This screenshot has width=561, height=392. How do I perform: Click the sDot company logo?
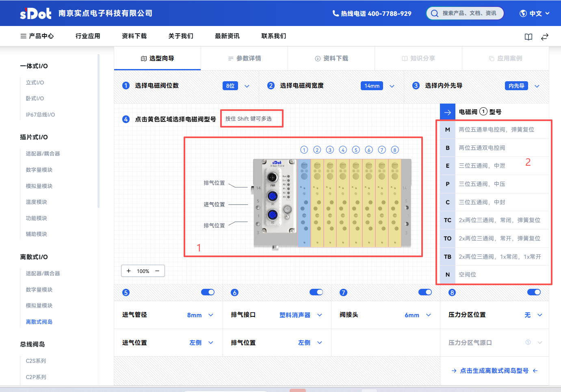36,13
